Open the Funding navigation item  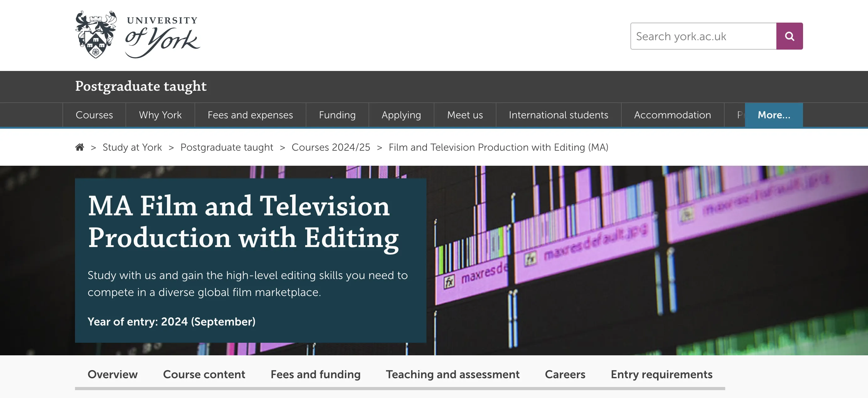(x=337, y=115)
